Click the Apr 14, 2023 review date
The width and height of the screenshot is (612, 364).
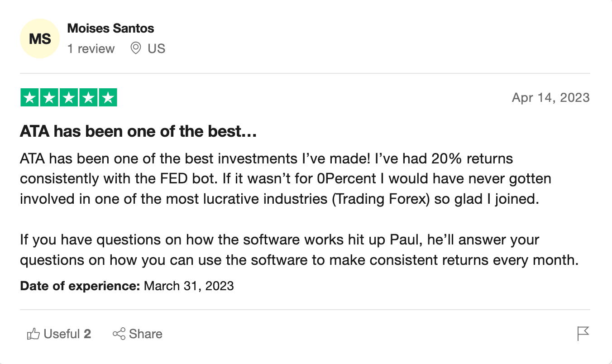pos(550,97)
